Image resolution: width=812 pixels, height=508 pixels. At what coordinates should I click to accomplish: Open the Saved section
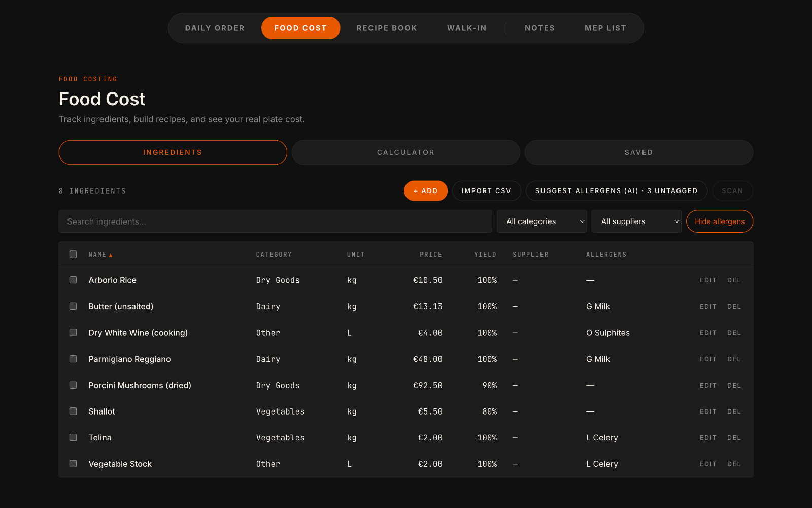tap(639, 152)
